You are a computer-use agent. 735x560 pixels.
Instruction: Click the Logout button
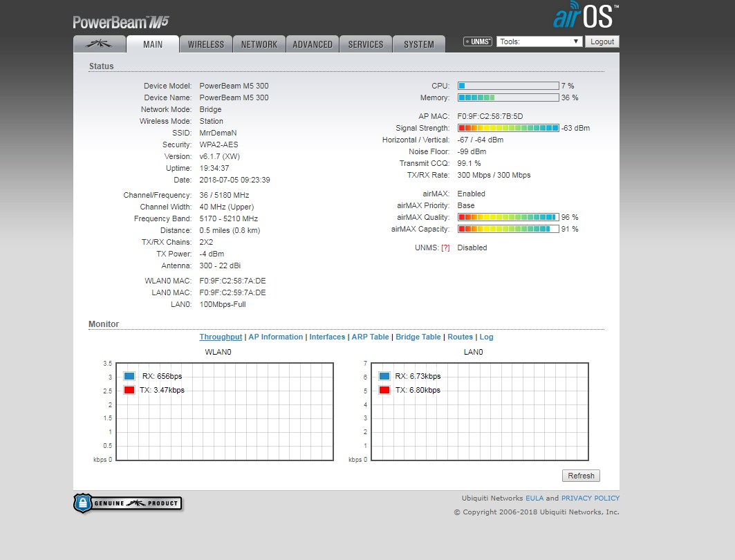coord(602,41)
